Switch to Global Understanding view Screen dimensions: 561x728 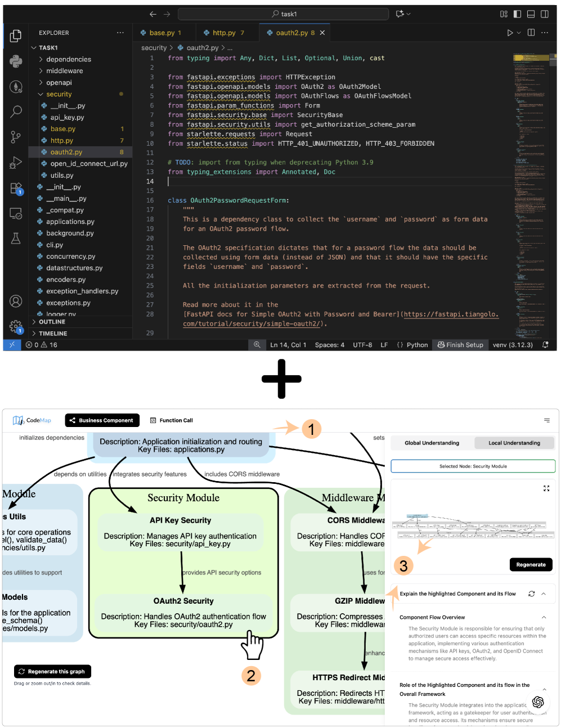click(432, 443)
